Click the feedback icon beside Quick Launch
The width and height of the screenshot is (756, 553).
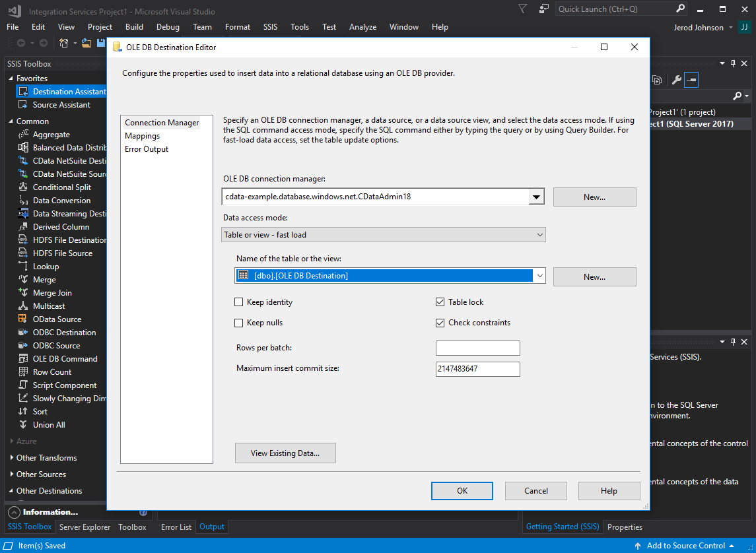(x=543, y=9)
